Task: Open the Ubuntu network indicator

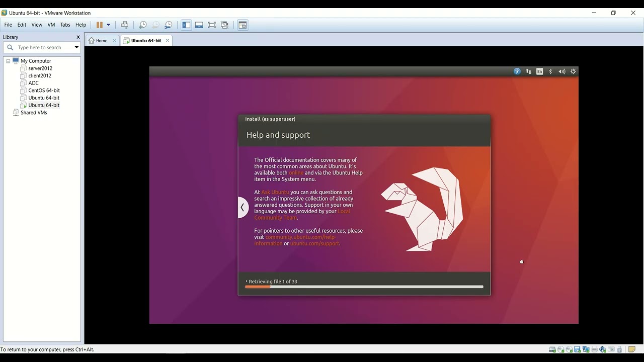Action: [528, 71]
